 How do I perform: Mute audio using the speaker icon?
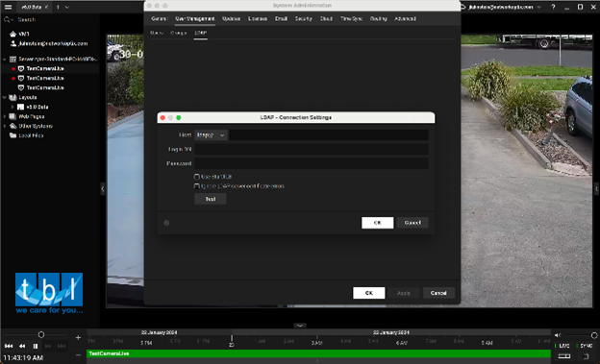(558, 335)
